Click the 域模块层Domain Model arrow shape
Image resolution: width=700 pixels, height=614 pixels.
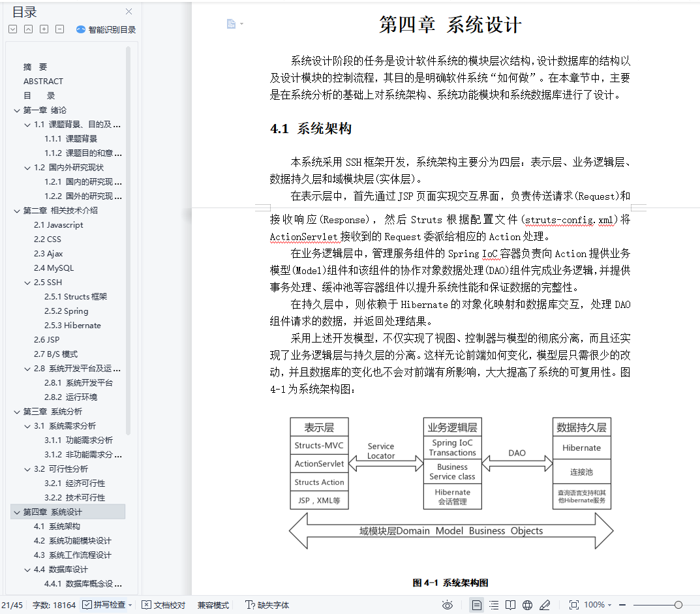click(x=451, y=531)
